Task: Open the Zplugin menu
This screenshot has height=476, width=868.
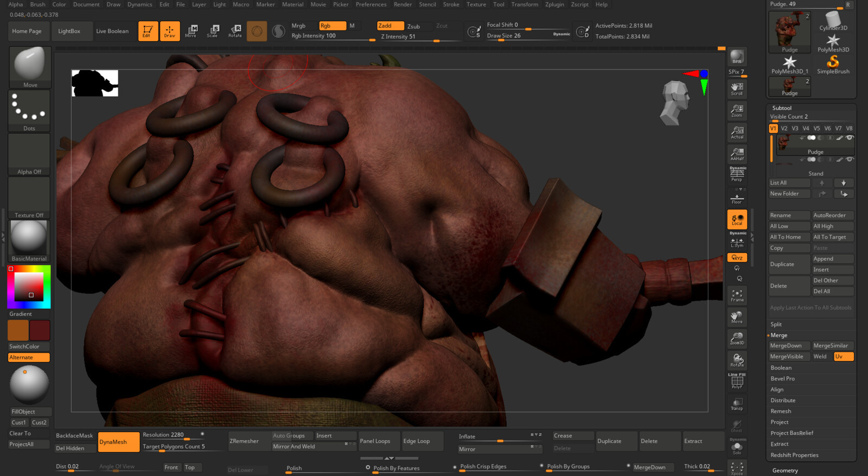Action: pyautogui.click(x=554, y=4)
